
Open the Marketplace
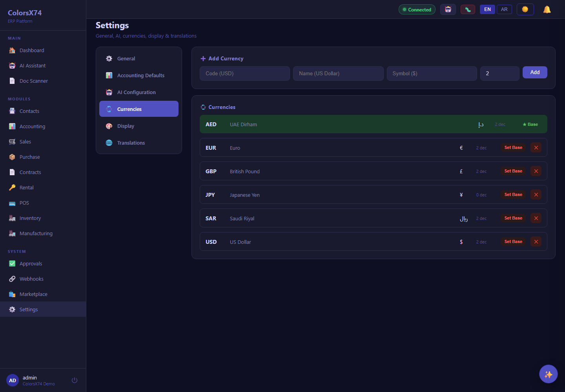click(43, 294)
